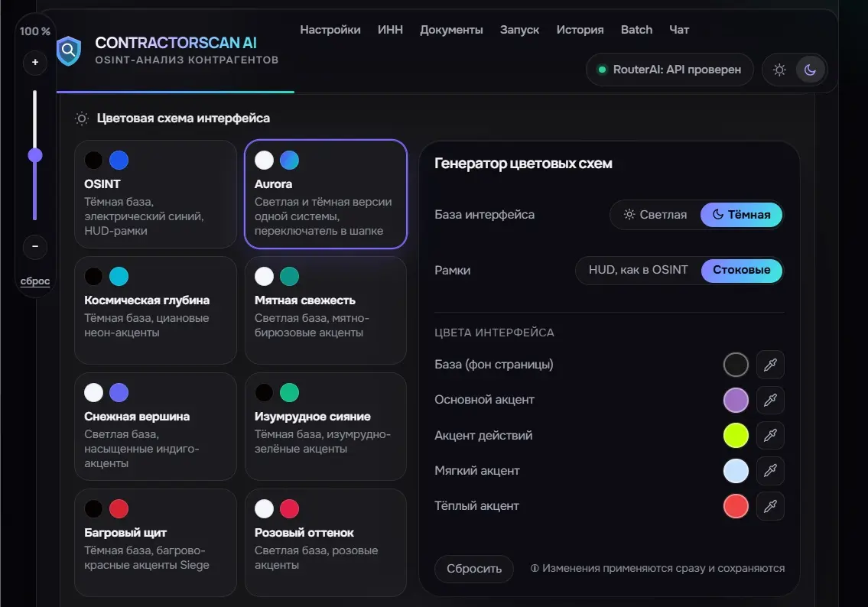Screen dimensions: 868x607
Task: Select the Багровый щит scheme card
Action: pos(155,543)
